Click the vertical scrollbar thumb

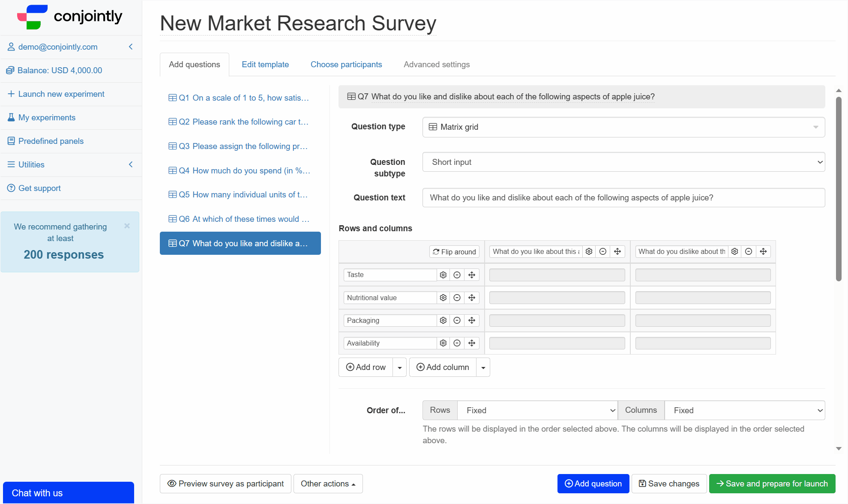tap(839, 189)
